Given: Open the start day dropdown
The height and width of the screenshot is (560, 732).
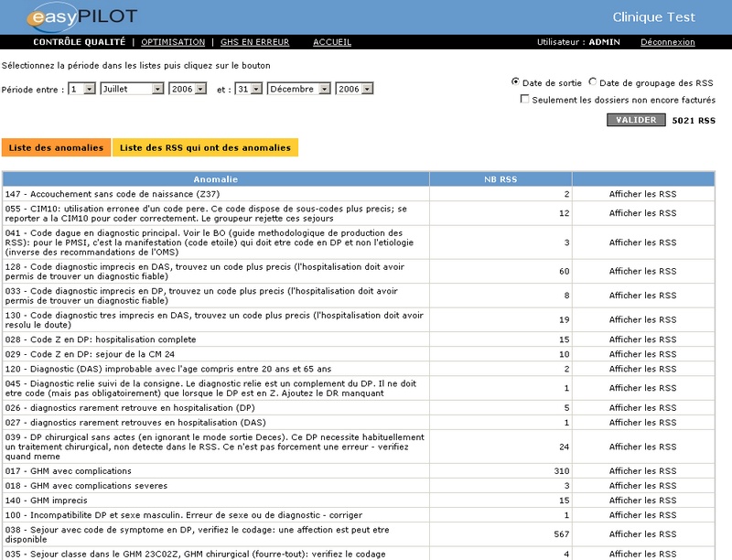Looking at the screenshot, I should pyautogui.click(x=82, y=89).
